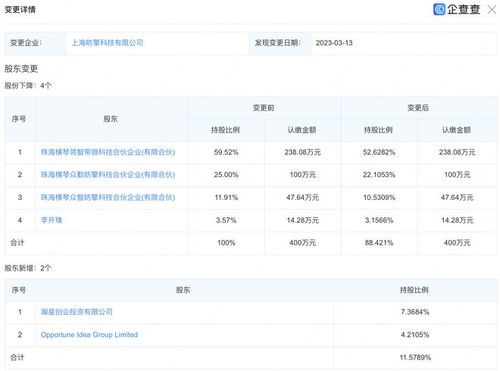Select the 14.28万元 cell under 变更后
This screenshot has height=371, width=500.
coord(457,220)
